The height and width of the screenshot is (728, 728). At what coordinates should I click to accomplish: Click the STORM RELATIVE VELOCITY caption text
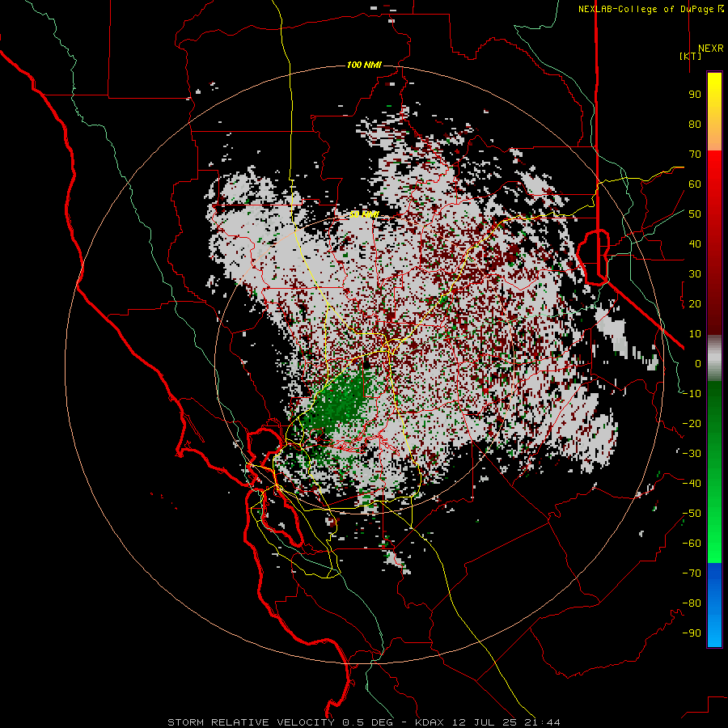tap(252, 722)
